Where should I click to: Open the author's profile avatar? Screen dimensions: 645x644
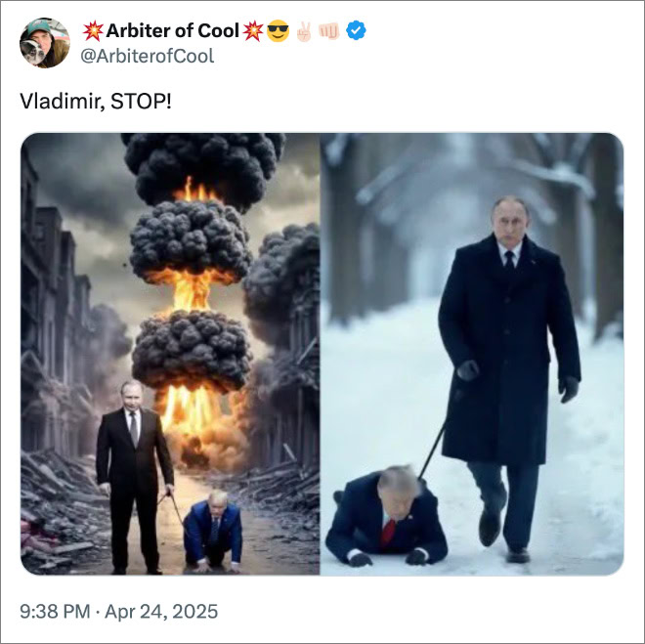[x=45, y=42]
